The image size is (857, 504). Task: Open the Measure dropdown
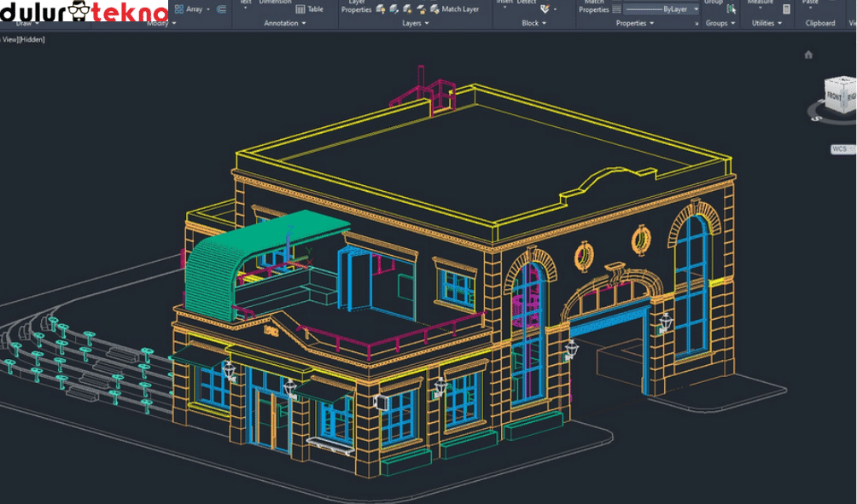point(760,8)
